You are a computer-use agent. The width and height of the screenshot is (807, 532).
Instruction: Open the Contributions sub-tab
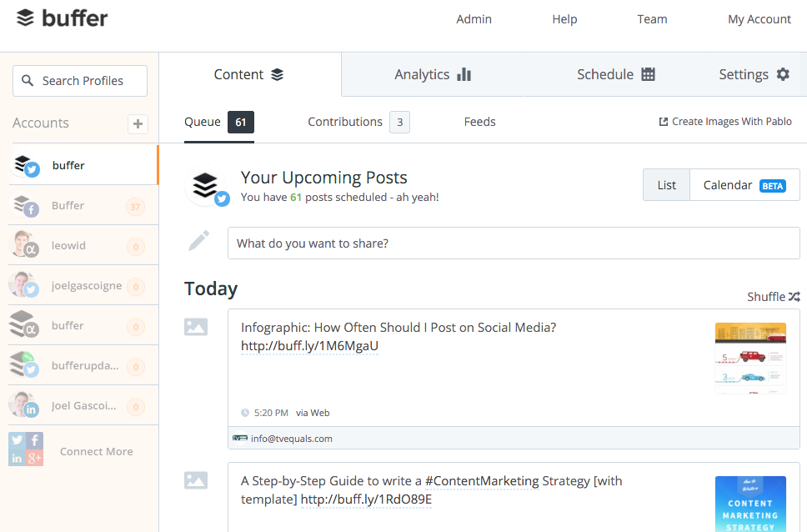pyautogui.click(x=358, y=122)
